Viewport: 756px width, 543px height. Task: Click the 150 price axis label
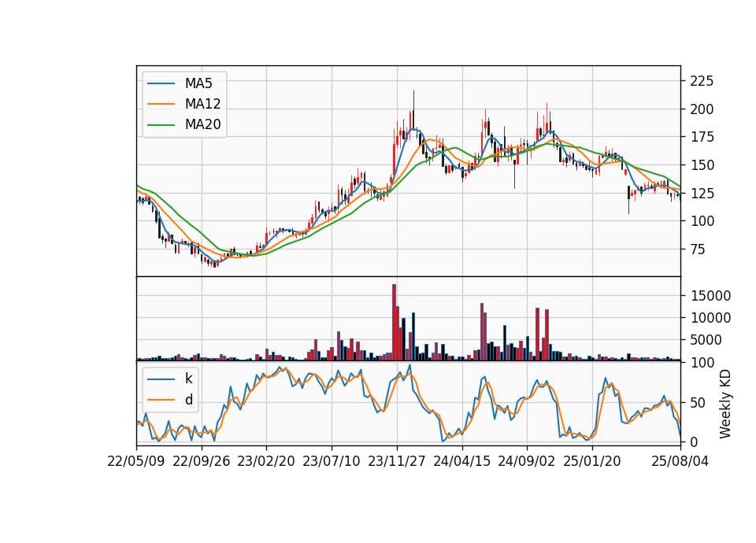coord(702,165)
